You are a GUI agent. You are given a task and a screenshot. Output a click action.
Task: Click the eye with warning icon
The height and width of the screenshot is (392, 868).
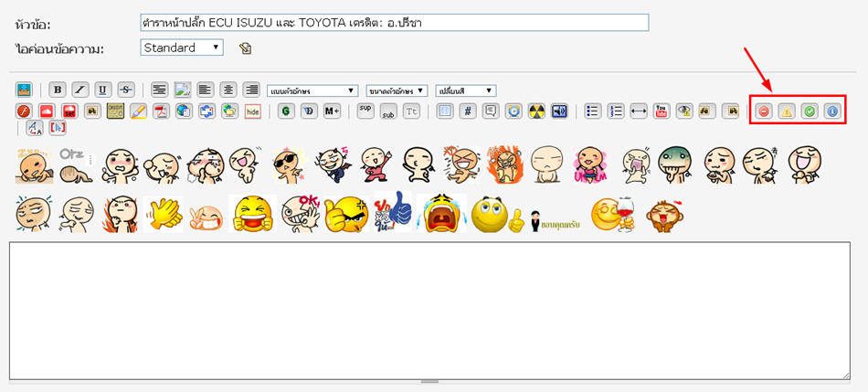tap(684, 111)
